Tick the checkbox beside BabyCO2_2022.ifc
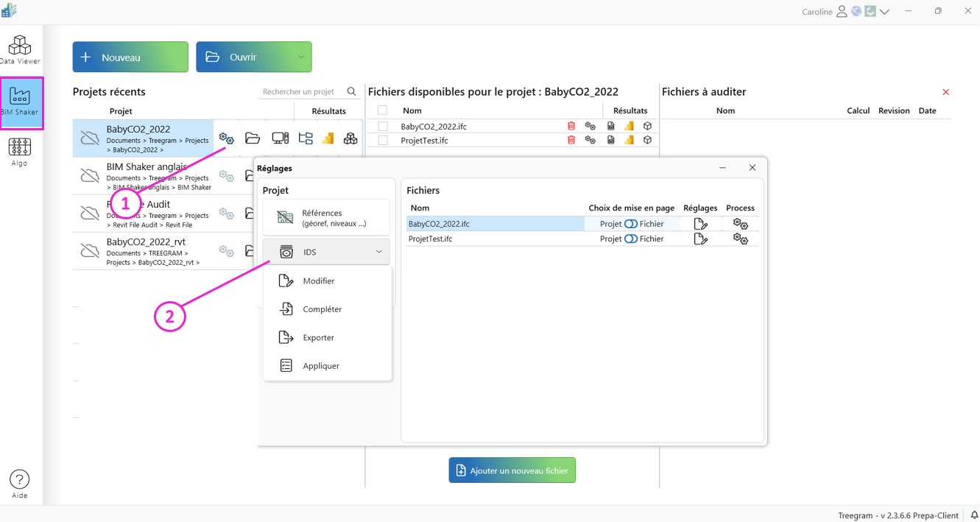 tap(383, 126)
